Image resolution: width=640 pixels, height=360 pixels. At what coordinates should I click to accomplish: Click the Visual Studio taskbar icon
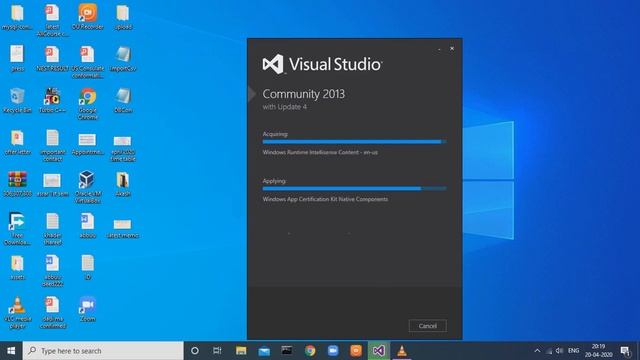[379, 351]
